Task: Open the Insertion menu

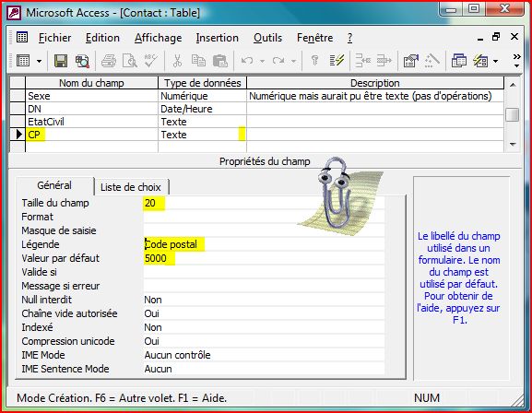Action: pyautogui.click(x=218, y=38)
